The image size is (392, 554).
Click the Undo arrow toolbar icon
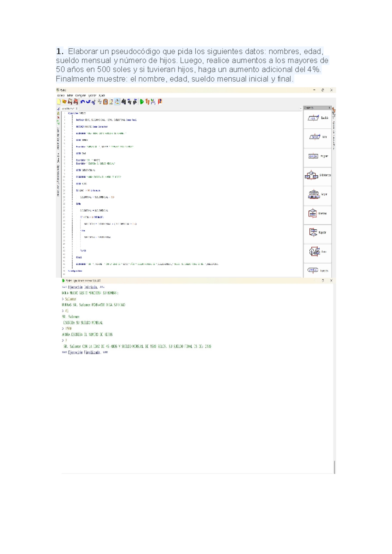click(83, 102)
